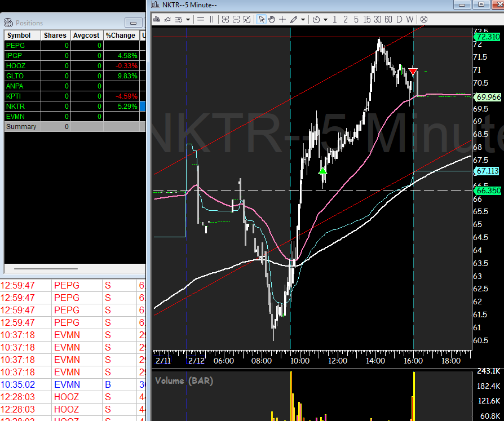Click the 69.966 price label on axis
Viewport: 504px width, 421px height.
488,97
